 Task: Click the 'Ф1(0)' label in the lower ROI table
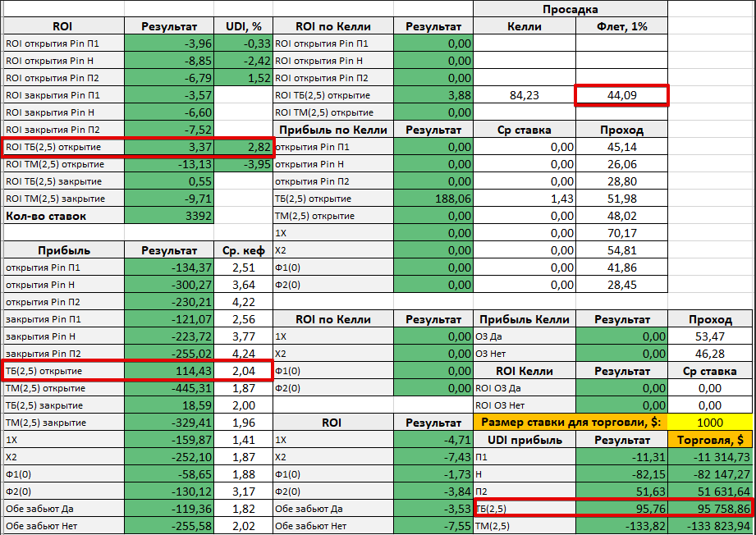tap(333, 474)
